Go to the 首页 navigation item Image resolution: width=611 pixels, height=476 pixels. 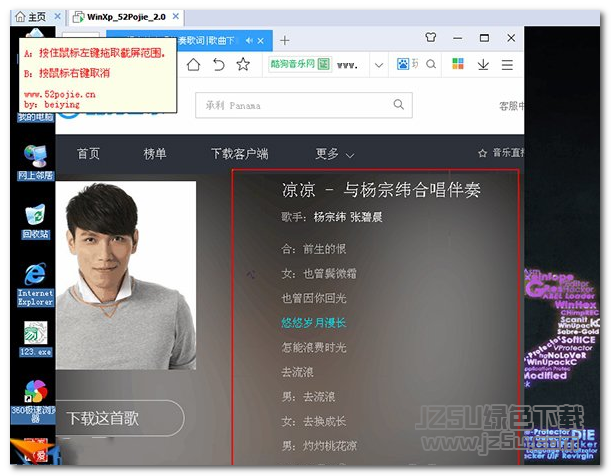coord(88,153)
